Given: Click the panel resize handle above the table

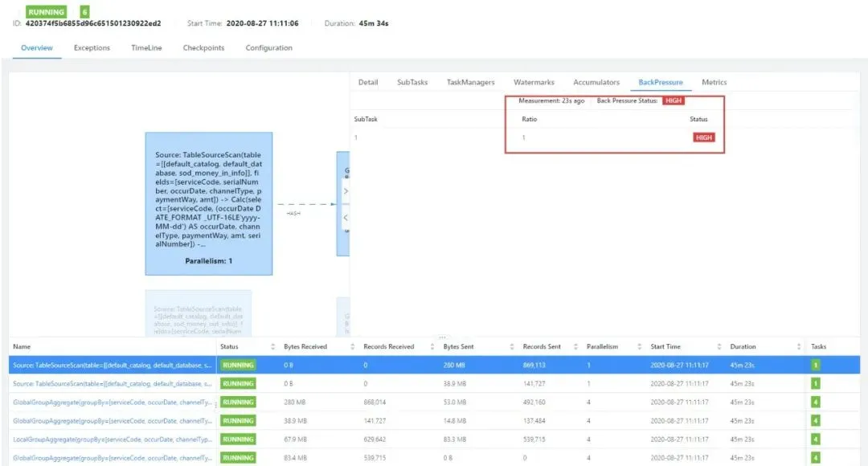Looking at the screenshot, I should click(x=442, y=337).
